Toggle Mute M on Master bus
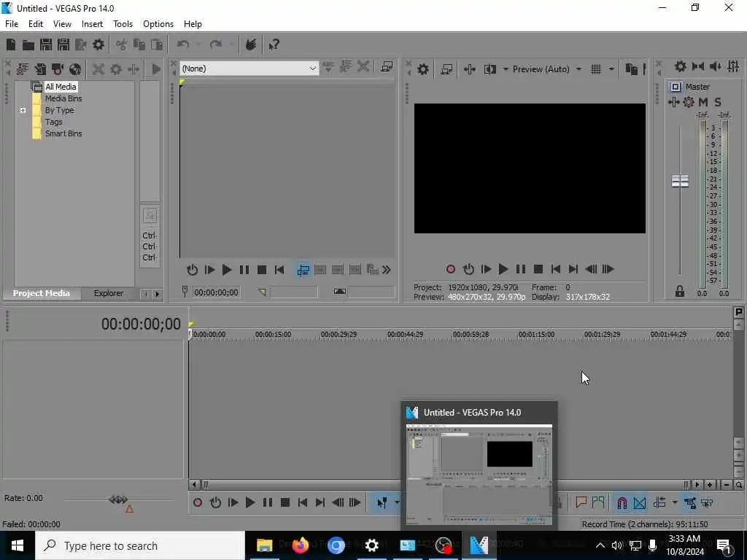Image resolution: width=747 pixels, height=560 pixels. (x=703, y=102)
